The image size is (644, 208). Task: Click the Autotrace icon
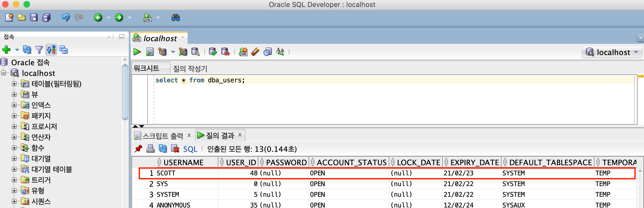click(183, 52)
